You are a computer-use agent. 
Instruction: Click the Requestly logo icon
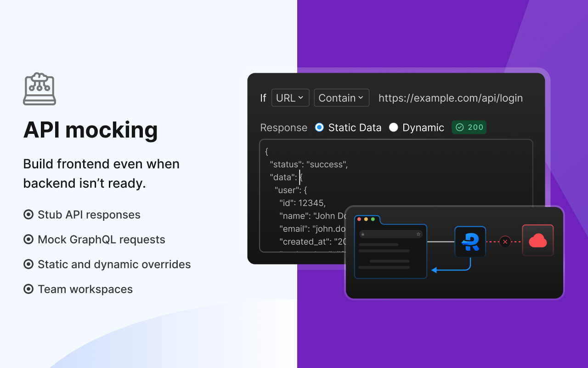pyautogui.click(x=469, y=241)
